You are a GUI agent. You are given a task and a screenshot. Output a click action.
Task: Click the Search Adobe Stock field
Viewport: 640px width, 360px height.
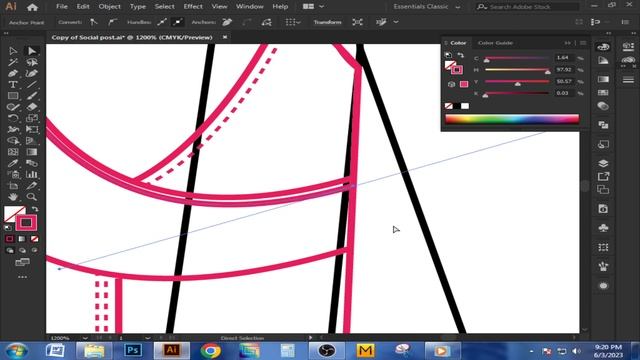click(x=527, y=7)
